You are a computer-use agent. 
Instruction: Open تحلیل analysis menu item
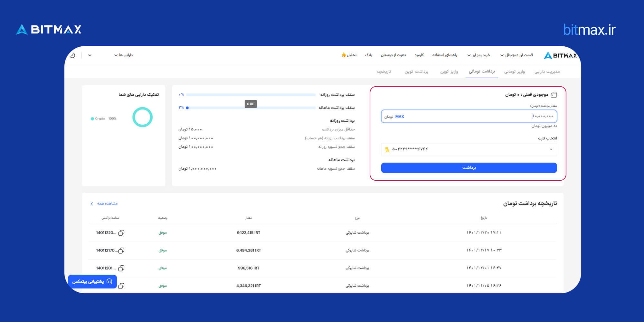[x=352, y=55]
